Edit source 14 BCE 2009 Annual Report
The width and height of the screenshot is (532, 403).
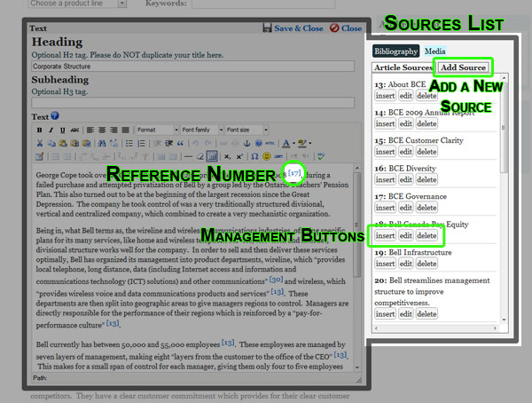click(406, 123)
